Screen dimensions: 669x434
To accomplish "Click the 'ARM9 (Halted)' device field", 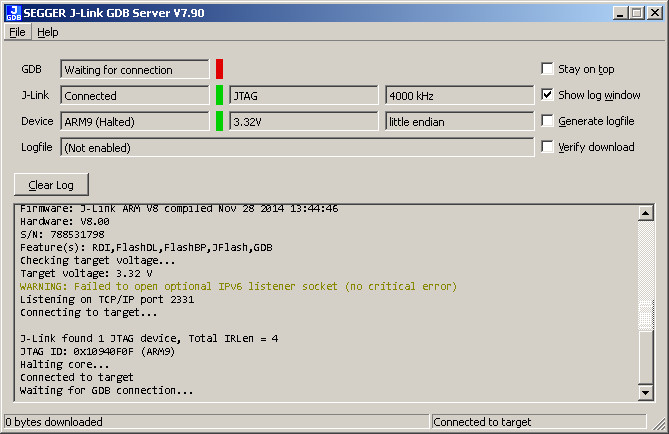I will (135, 121).
